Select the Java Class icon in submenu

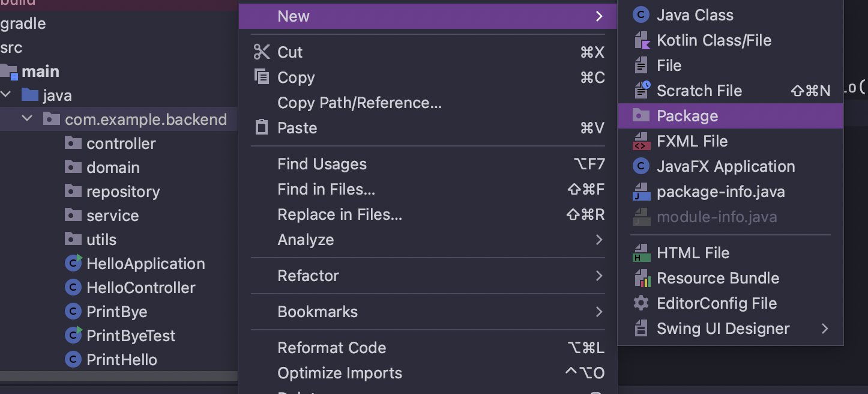tap(641, 15)
